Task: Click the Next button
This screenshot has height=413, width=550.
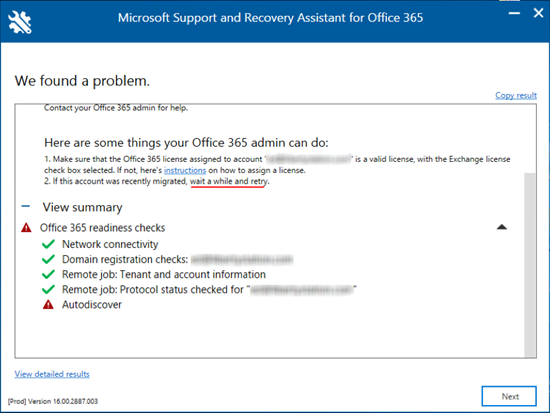Action: click(509, 396)
